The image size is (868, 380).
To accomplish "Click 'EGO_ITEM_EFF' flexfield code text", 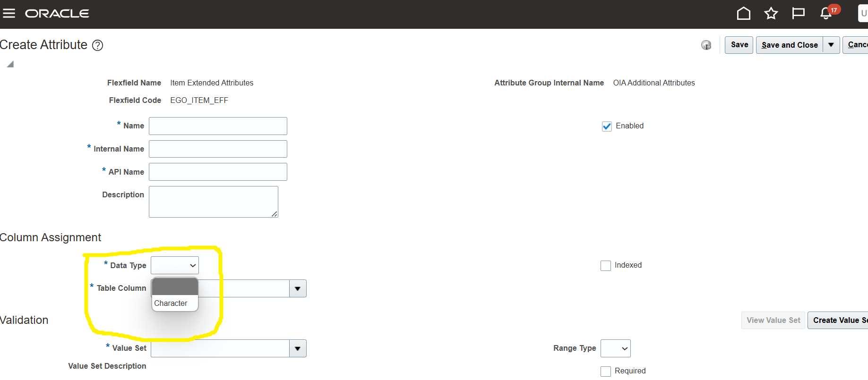I will pos(199,100).
